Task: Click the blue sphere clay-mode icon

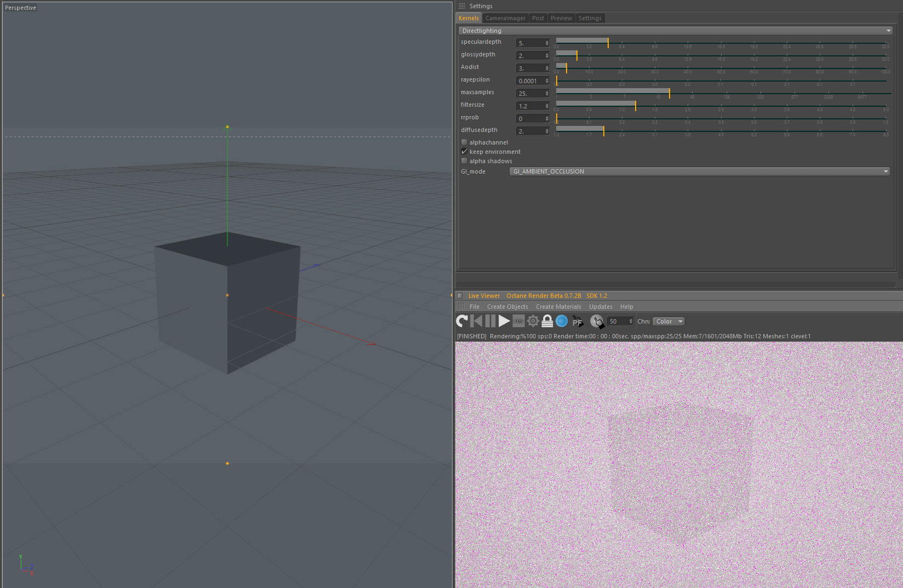Action: 562,321
